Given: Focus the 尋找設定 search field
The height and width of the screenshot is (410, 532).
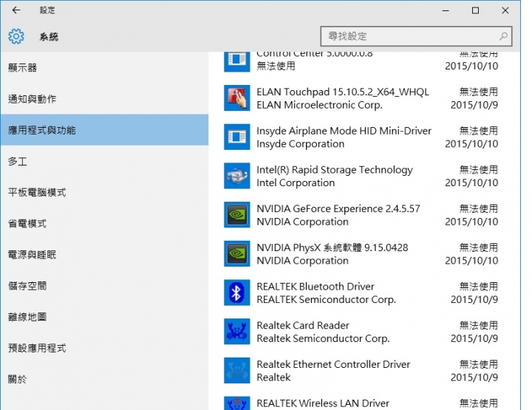Looking at the screenshot, I should click(x=416, y=36).
